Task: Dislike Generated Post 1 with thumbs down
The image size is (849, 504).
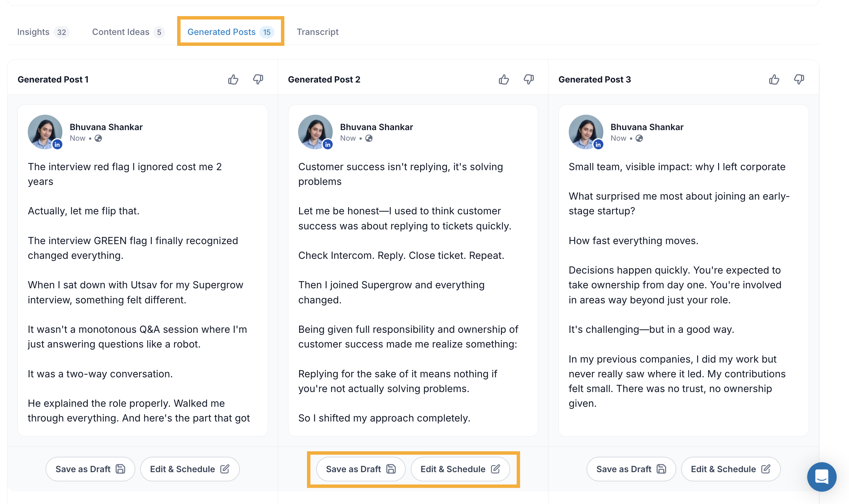Action: tap(258, 79)
